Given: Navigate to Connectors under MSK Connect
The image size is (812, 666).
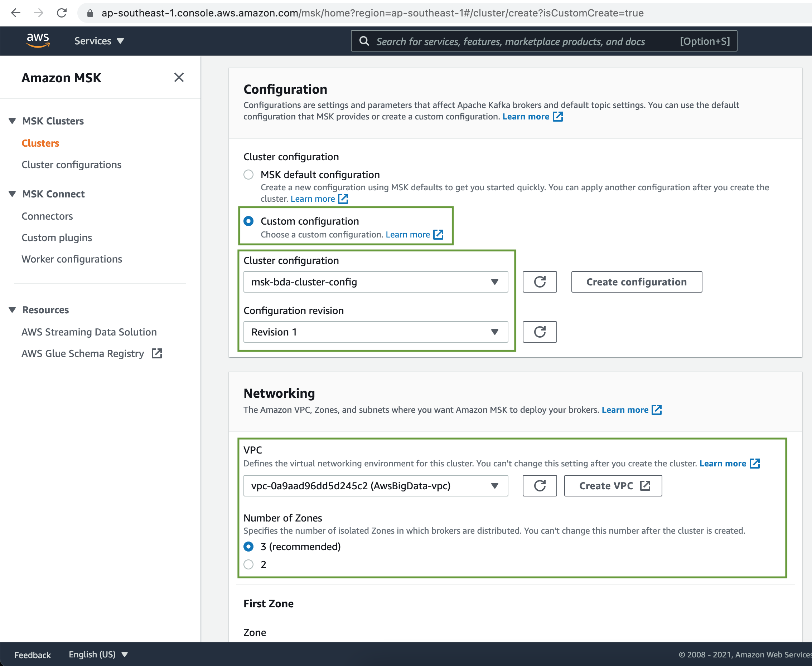Looking at the screenshot, I should point(48,216).
